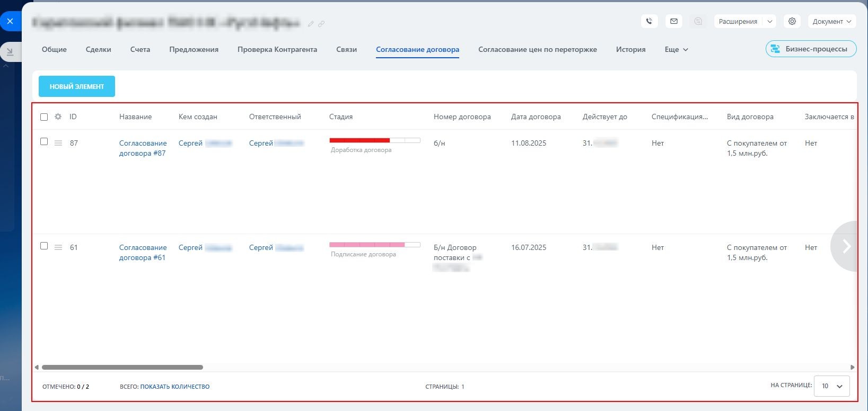Check the box for row 61

44,246
